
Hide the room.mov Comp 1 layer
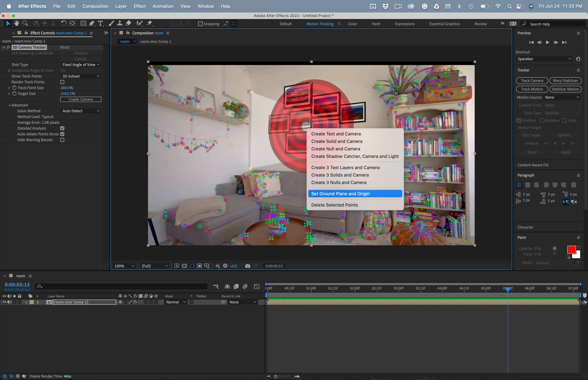click(4, 302)
